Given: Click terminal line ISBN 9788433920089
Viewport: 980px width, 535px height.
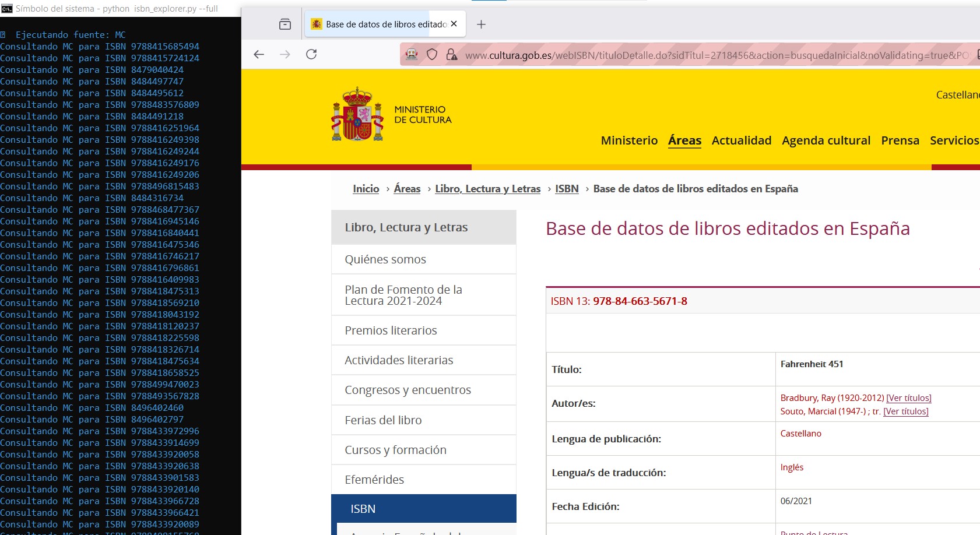Looking at the screenshot, I should pos(100,525).
